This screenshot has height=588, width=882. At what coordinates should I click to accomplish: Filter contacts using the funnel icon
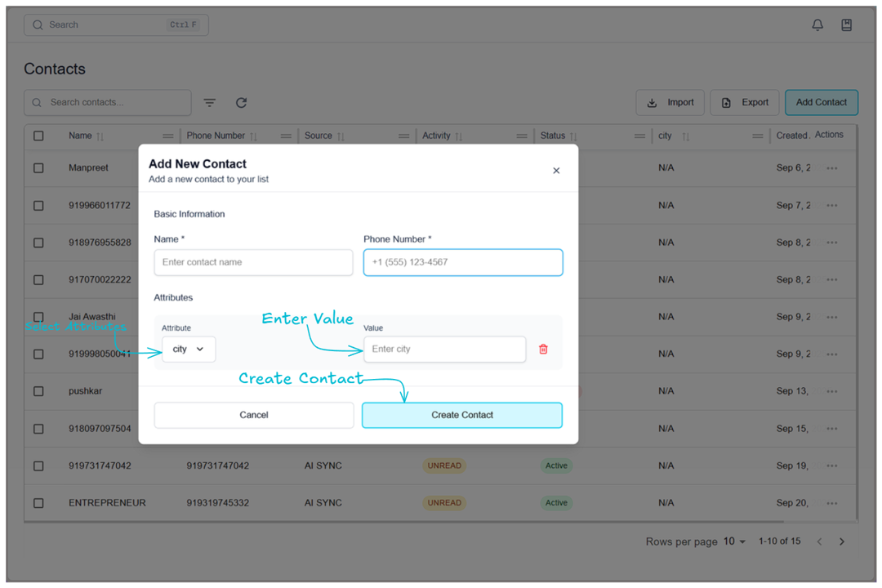click(x=210, y=102)
